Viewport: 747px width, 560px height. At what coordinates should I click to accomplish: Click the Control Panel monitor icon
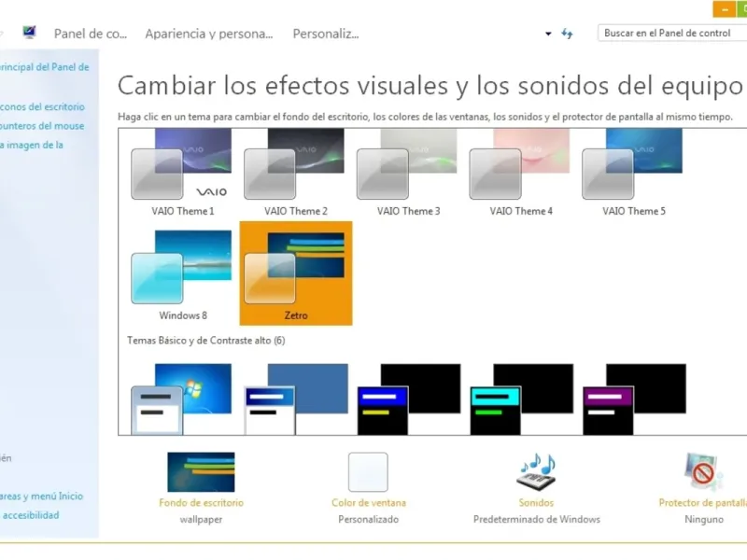[x=30, y=33]
